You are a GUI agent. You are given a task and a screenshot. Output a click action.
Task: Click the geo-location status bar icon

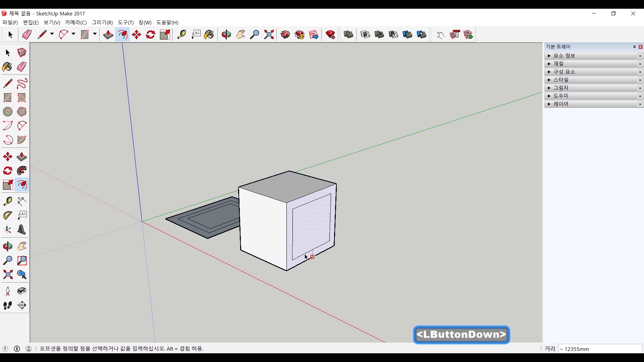pos(5,349)
